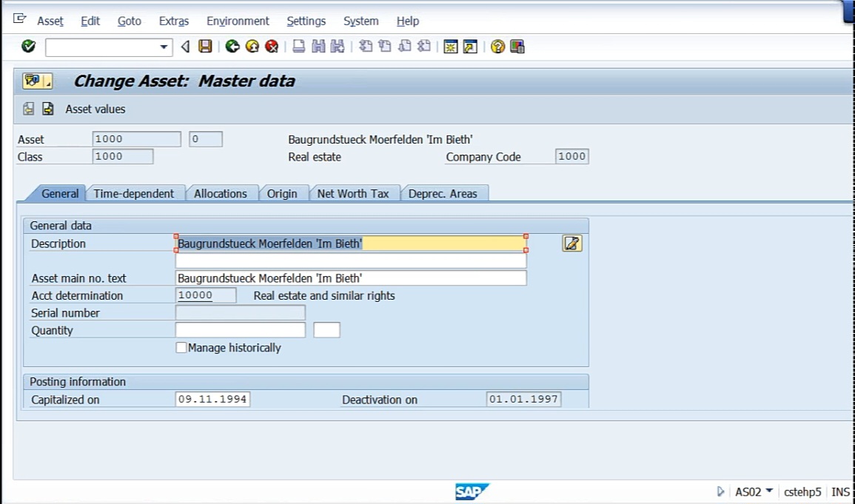Click the asset subnumber field 0
The image size is (855, 504).
(206, 139)
